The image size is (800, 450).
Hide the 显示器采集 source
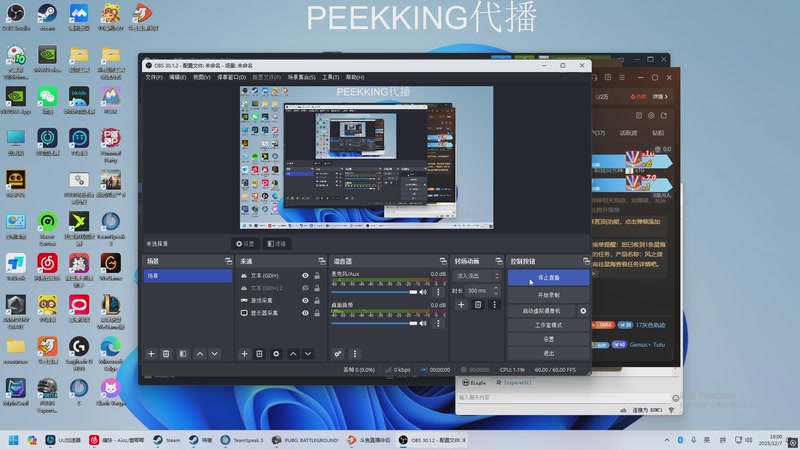[x=305, y=313]
